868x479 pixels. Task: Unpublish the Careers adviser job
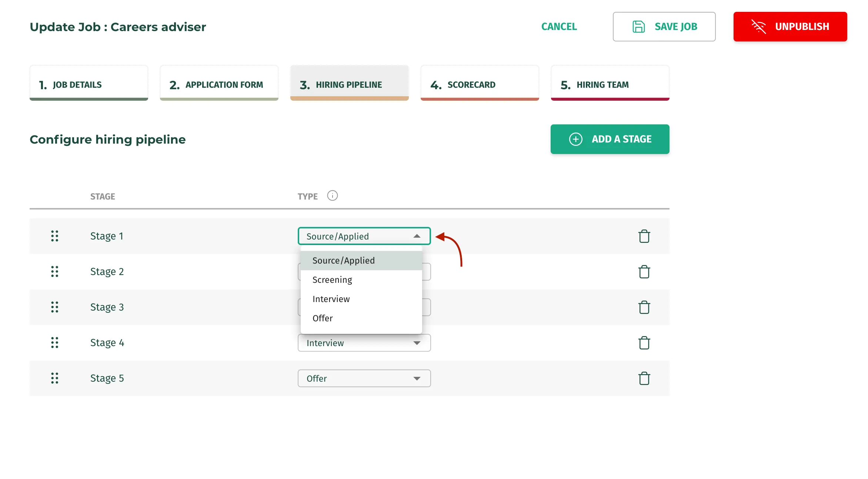(790, 27)
